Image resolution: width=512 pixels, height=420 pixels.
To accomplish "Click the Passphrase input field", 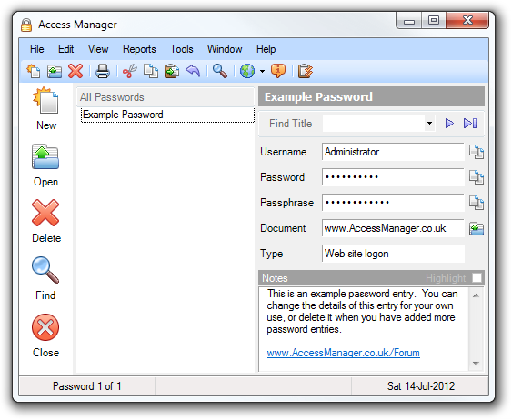I will coord(393,203).
